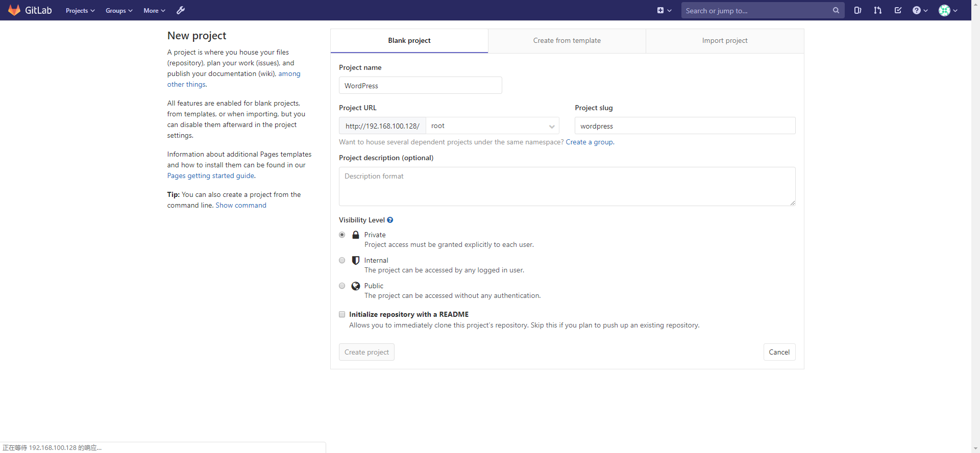
Task: Click the page vertical scrollbar
Action: click(975, 226)
